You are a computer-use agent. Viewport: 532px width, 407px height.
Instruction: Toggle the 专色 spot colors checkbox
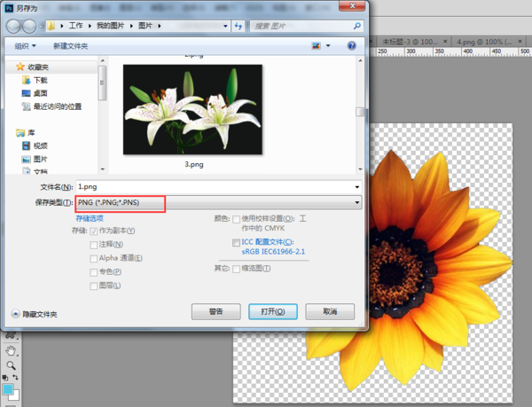94,272
